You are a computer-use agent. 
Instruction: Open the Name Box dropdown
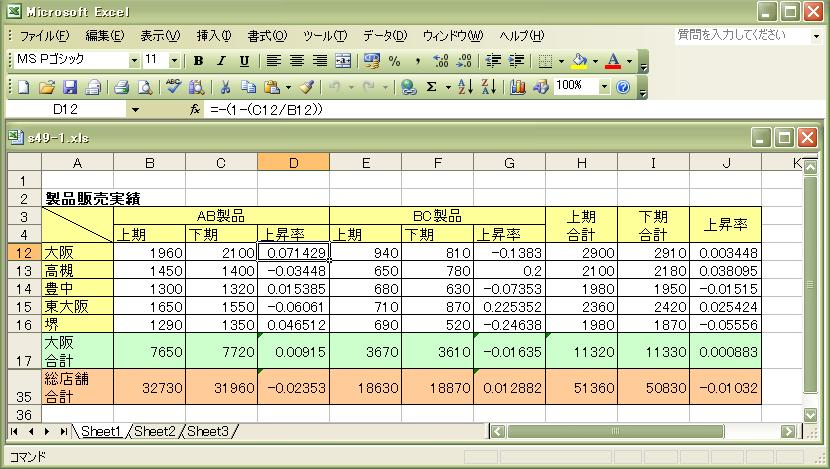click(136, 110)
